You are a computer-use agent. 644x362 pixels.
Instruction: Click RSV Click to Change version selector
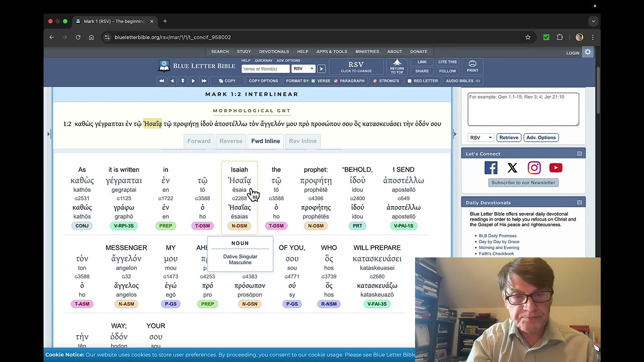tap(356, 67)
